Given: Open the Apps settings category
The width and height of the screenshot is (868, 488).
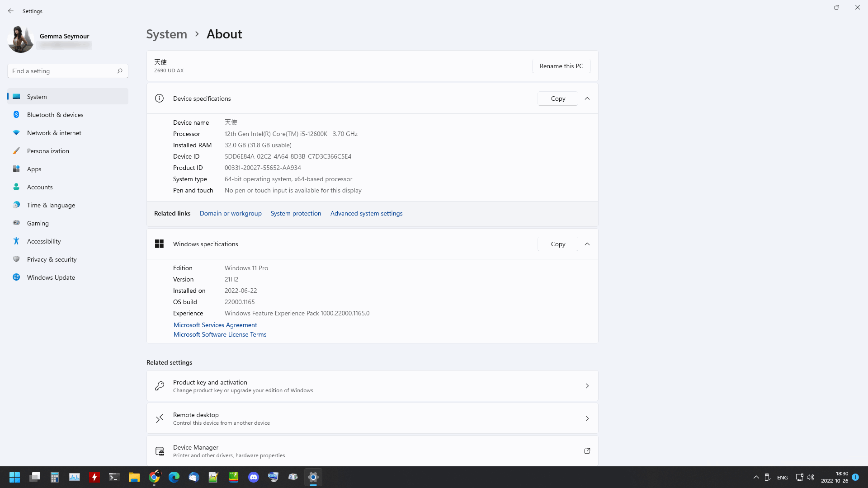Looking at the screenshot, I should (68, 169).
